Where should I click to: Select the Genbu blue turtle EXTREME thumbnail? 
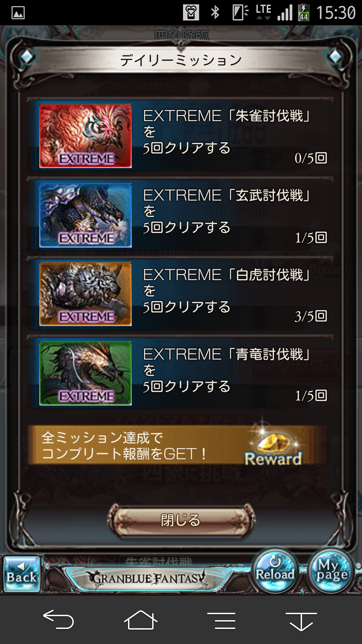pyautogui.click(x=85, y=215)
